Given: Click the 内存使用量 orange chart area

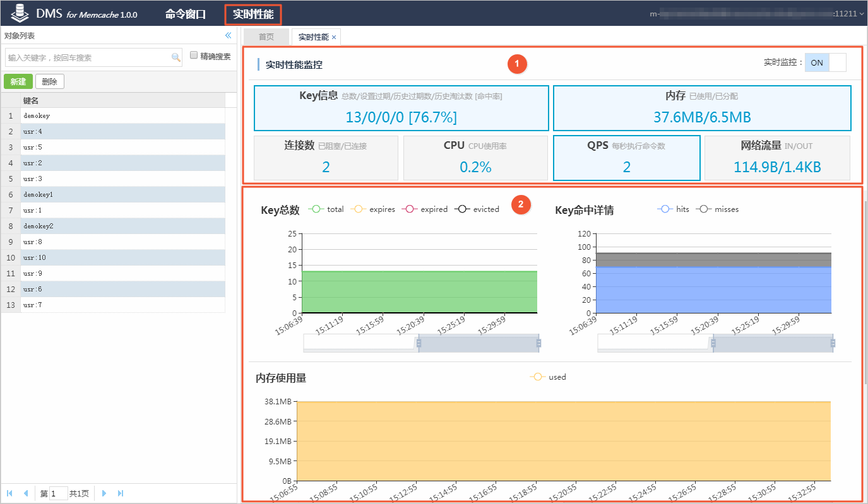Looking at the screenshot, I should (x=564, y=441).
